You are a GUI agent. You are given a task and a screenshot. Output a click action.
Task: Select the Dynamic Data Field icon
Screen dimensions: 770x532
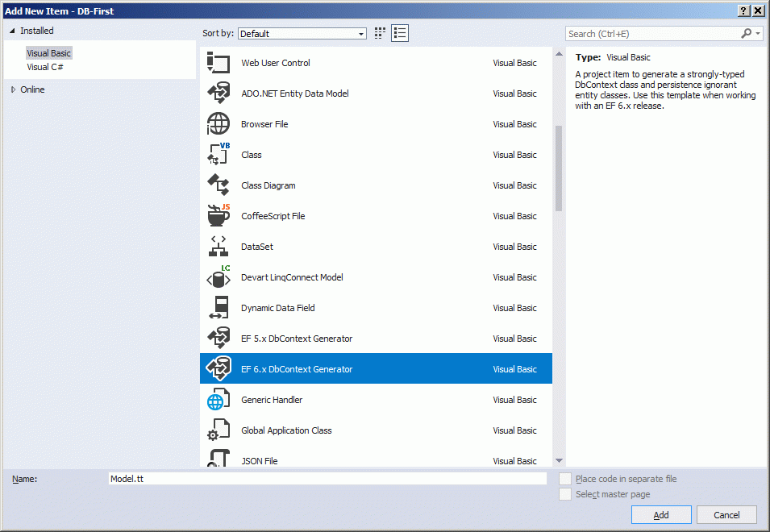pyautogui.click(x=219, y=308)
